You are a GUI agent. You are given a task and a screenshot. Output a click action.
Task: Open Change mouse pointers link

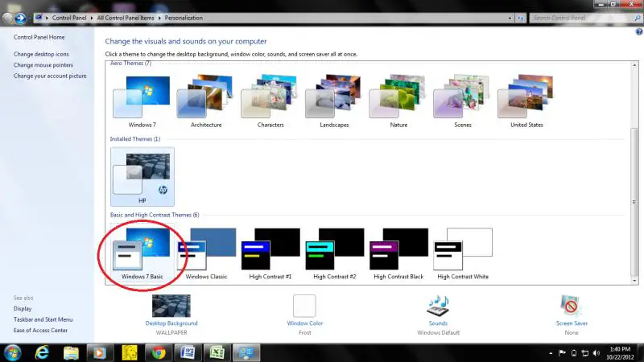43,65
